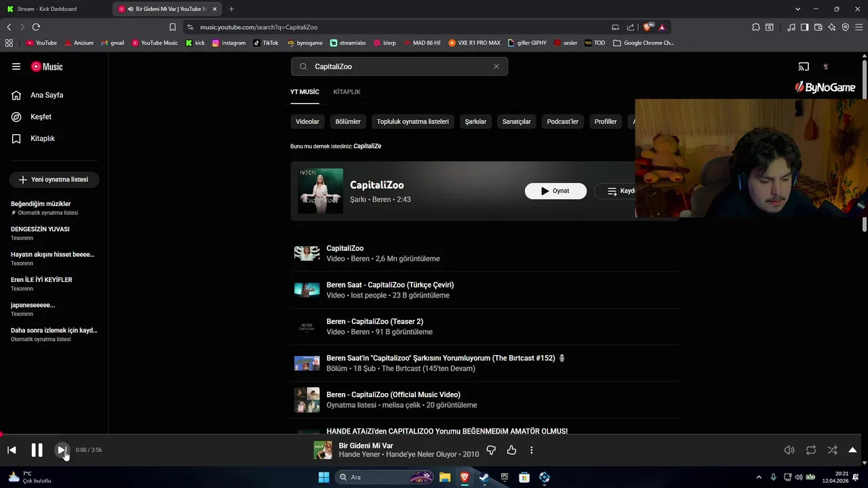
Task: Open Hayatın akışını hisset playlist
Action: point(54,258)
